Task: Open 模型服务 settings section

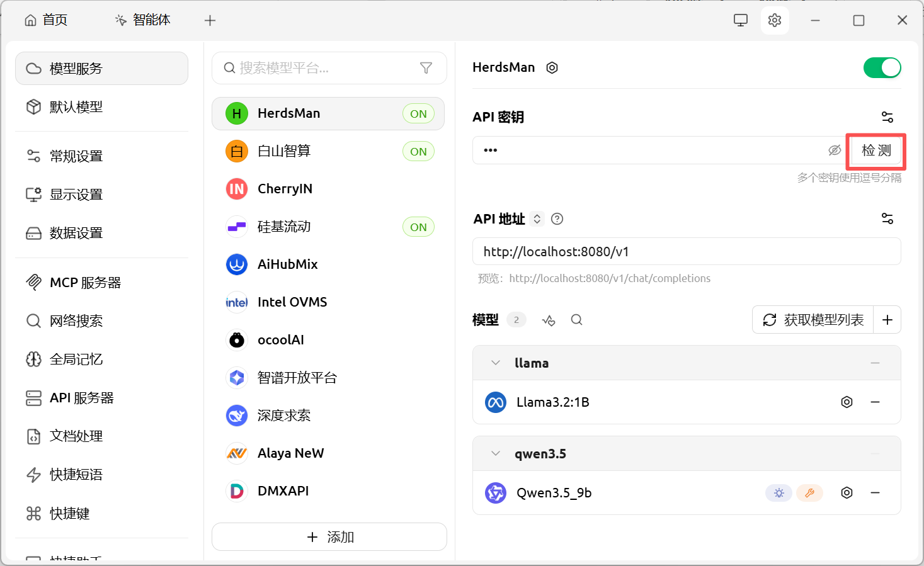Action: (101, 68)
